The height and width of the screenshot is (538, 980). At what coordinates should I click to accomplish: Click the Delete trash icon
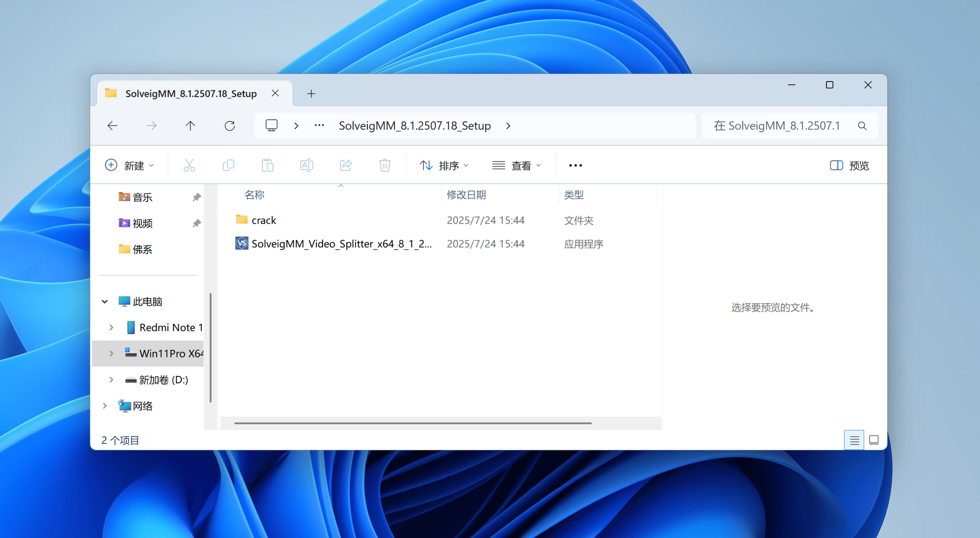385,165
